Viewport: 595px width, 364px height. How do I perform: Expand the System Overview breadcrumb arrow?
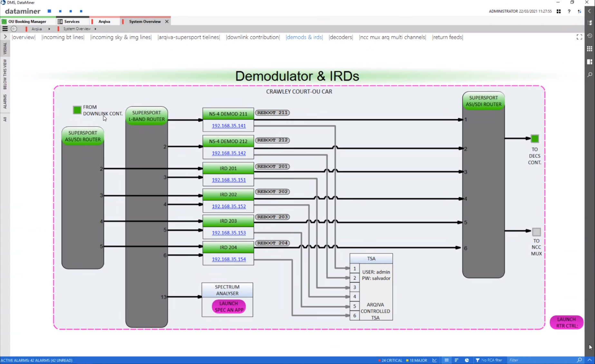[x=95, y=29]
